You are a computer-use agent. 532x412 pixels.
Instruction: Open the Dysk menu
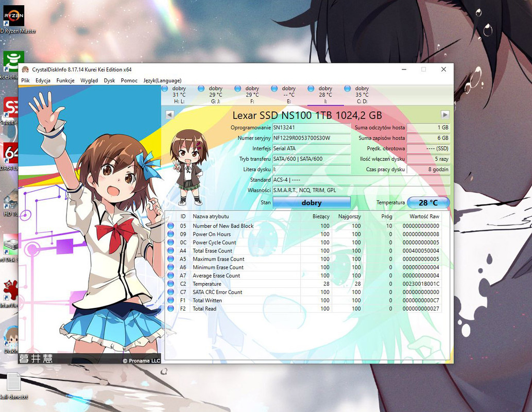109,80
